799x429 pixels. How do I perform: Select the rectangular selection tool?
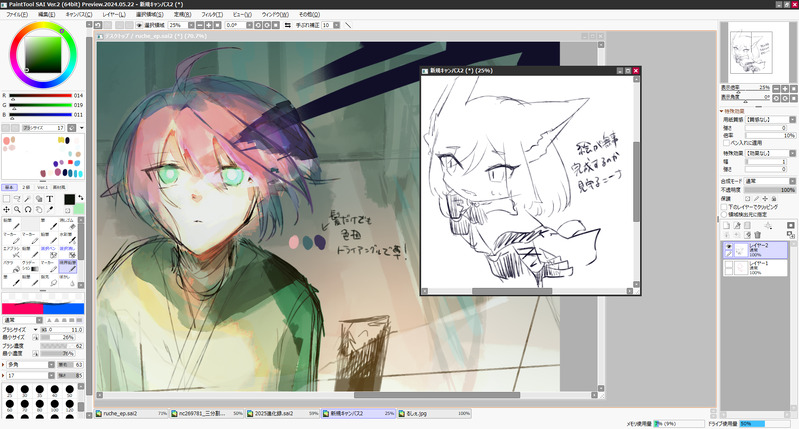pyautogui.click(x=7, y=199)
